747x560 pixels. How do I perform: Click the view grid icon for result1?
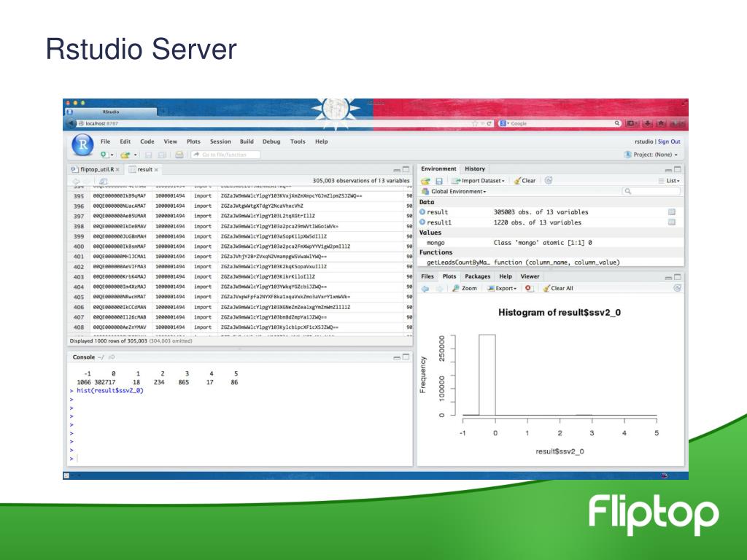[672, 222]
